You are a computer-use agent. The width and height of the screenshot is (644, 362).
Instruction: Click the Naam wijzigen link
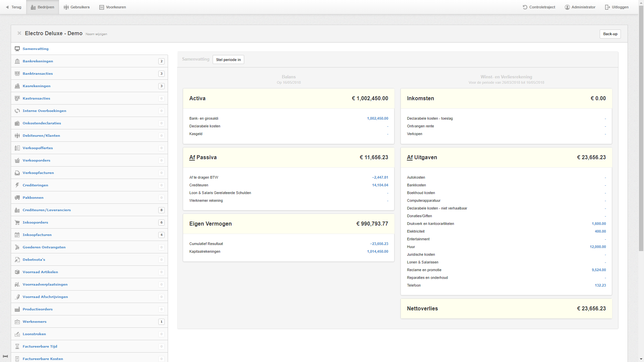coord(96,34)
